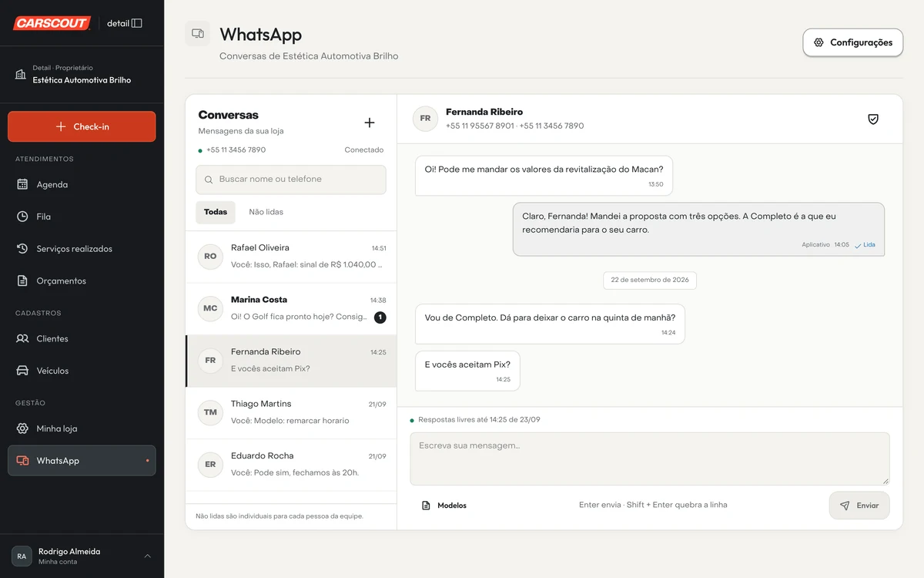Click the connected phone number +55 11 3456 7890
The height and width of the screenshot is (578, 924).
[x=236, y=150]
